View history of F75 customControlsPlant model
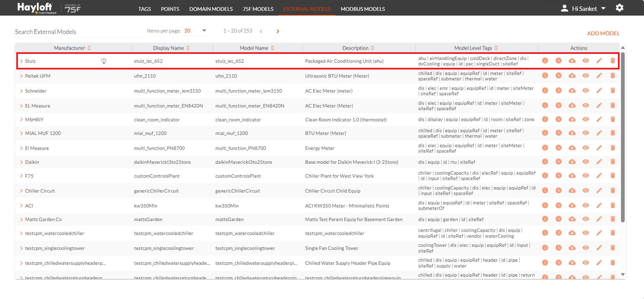The width and height of the screenshot is (644, 299). coord(558,176)
